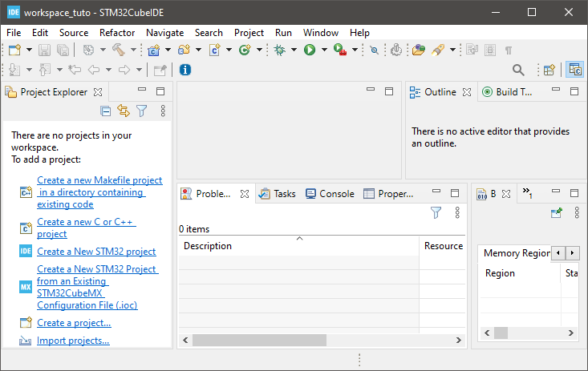Maximize the Project Explorer panel
The height and width of the screenshot is (371, 588).
pyautogui.click(x=160, y=91)
